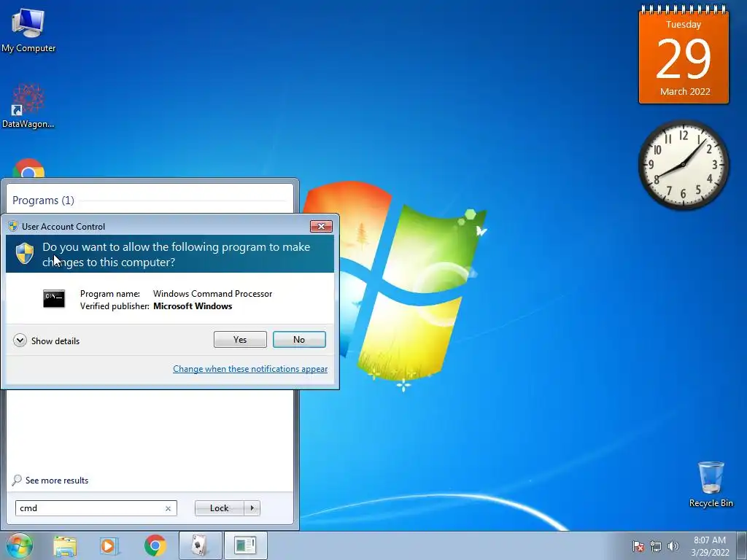Viewport: 747px width, 560px height.
Task: Click the Command Processor program icon
Action: [x=54, y=299]
